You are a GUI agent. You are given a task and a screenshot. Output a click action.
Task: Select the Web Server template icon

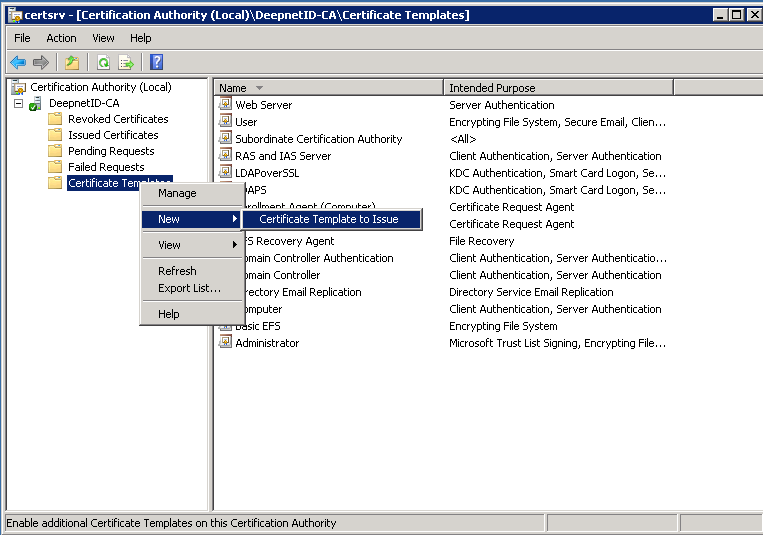click(x=226, y=105)
